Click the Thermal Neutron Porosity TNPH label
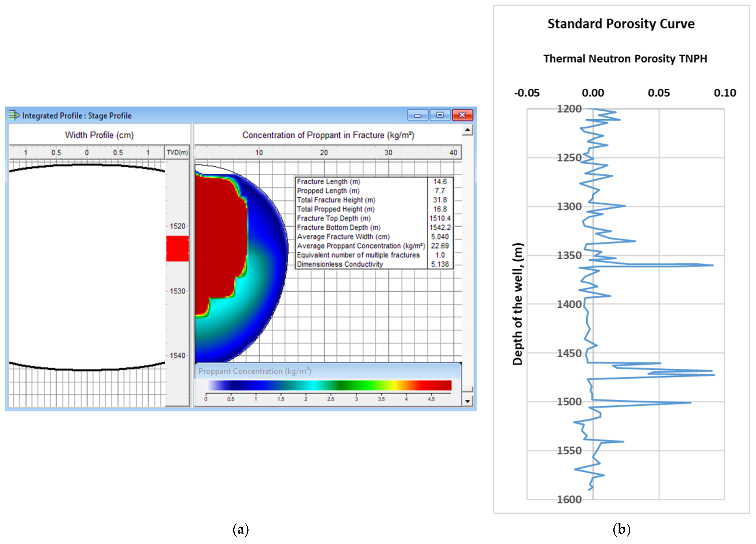This screenshot has width=756, height=544. pyautogui.click(x=625, y=59)
